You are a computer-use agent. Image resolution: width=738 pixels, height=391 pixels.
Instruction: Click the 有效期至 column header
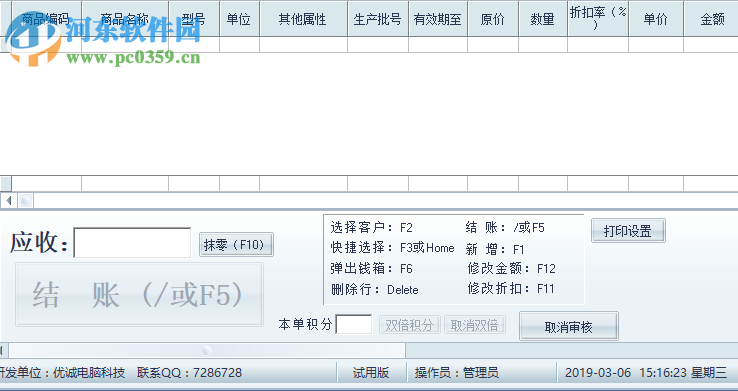pyautogui.click(x=438, y=18)
